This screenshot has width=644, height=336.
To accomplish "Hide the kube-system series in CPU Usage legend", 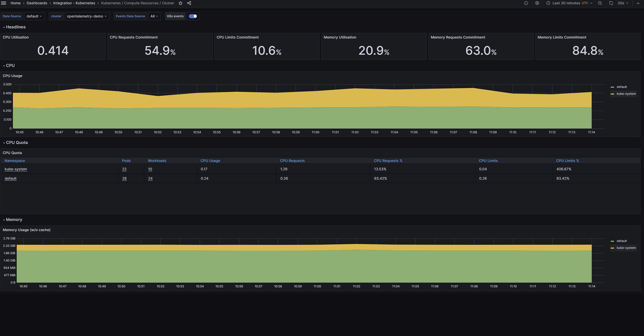I will (x=626, y=94).
